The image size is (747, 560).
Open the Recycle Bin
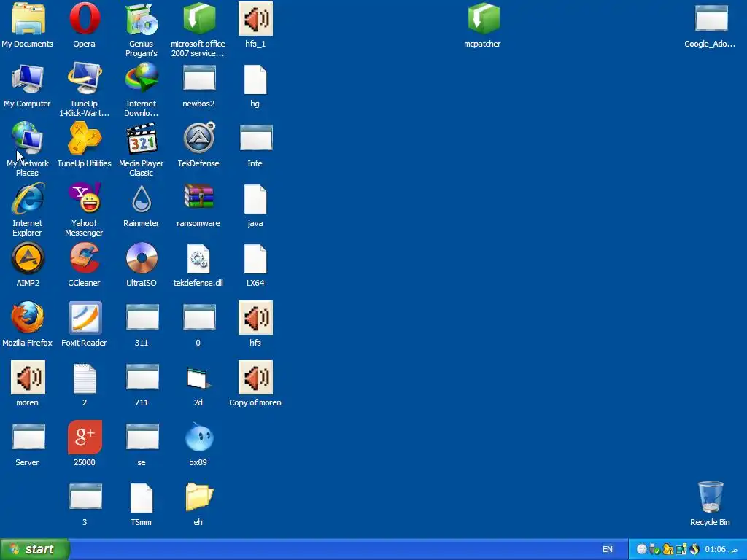[711, 497]
